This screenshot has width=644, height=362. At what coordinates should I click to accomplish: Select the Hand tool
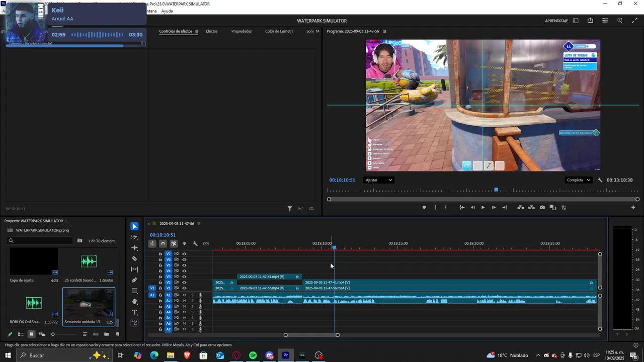click(x=134, y=302)
